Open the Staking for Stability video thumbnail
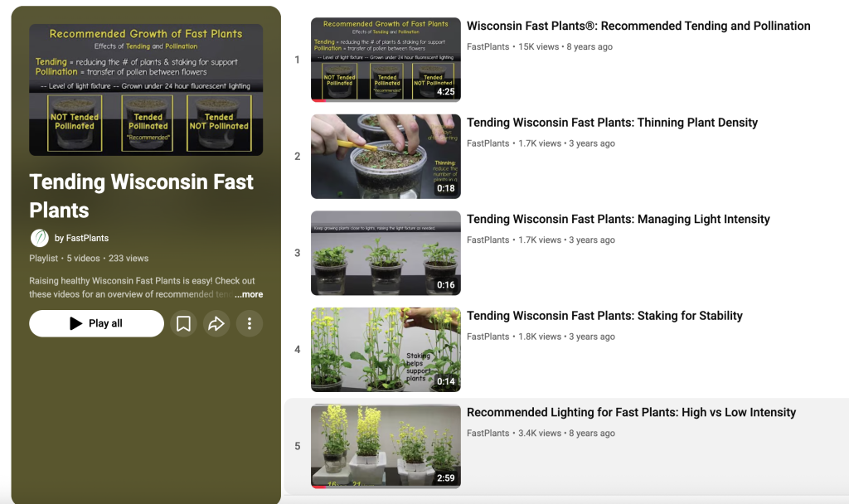849x504 pixels. [386, 350]
